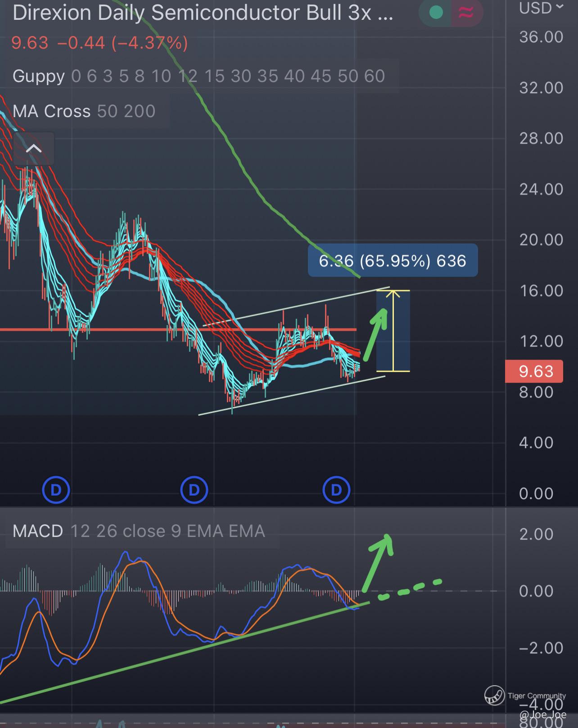Tap the "8.00" price axis label
Image resolution: width=578 pixels, height=728 pixels.
click(x=536, y=392)
